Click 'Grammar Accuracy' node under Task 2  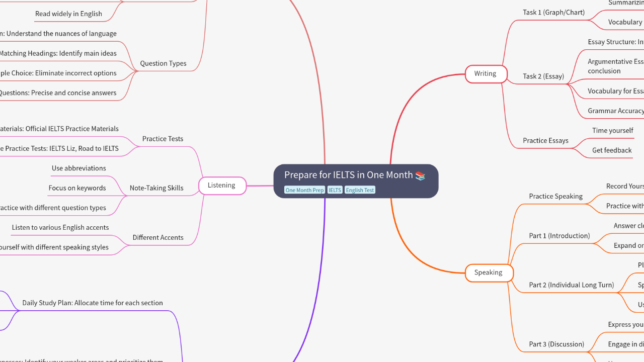[x=616, y=111]
